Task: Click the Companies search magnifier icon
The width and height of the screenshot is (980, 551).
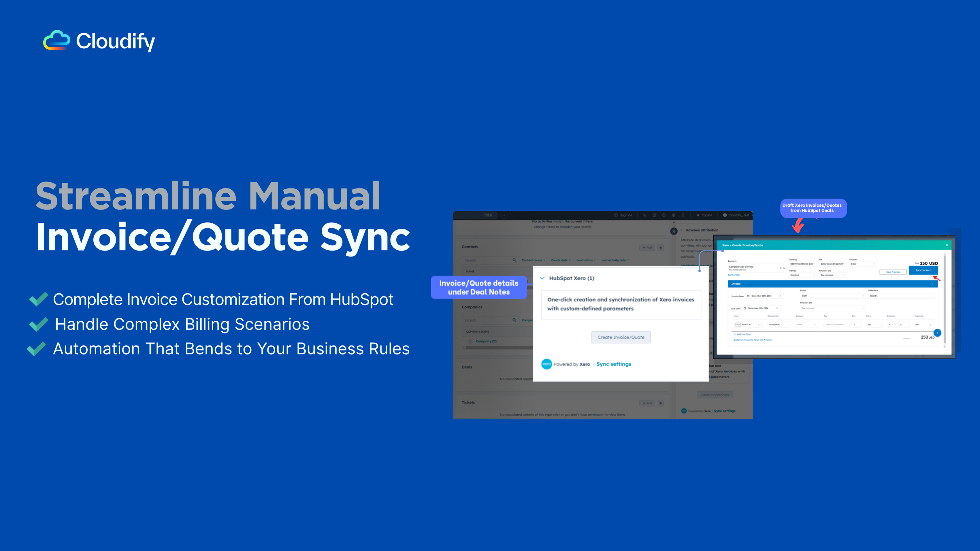Action: point(514,320)
